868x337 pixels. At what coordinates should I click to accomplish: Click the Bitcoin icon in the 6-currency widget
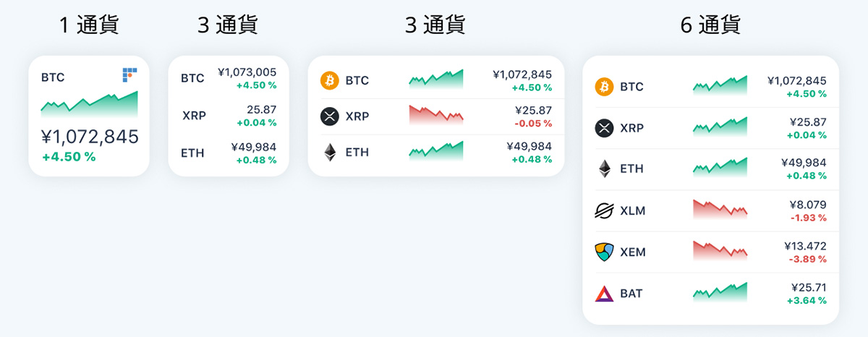click(x=604, y=87)
